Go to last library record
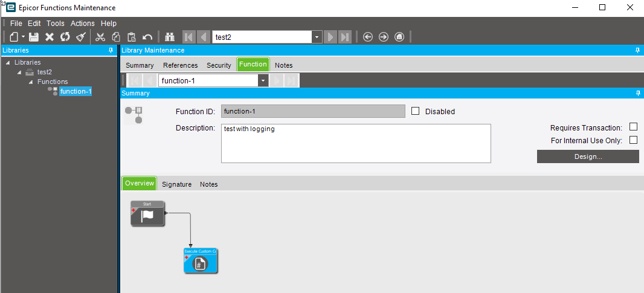644x293 pixels. click(x=344, y=37)
